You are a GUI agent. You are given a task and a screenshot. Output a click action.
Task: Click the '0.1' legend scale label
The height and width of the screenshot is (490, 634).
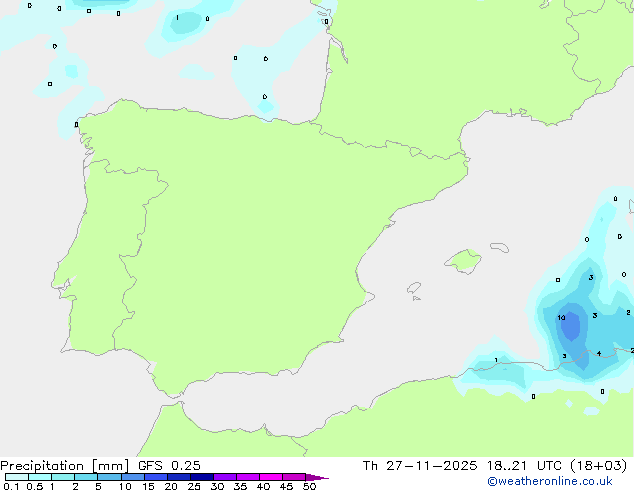[x=11, y=486]
